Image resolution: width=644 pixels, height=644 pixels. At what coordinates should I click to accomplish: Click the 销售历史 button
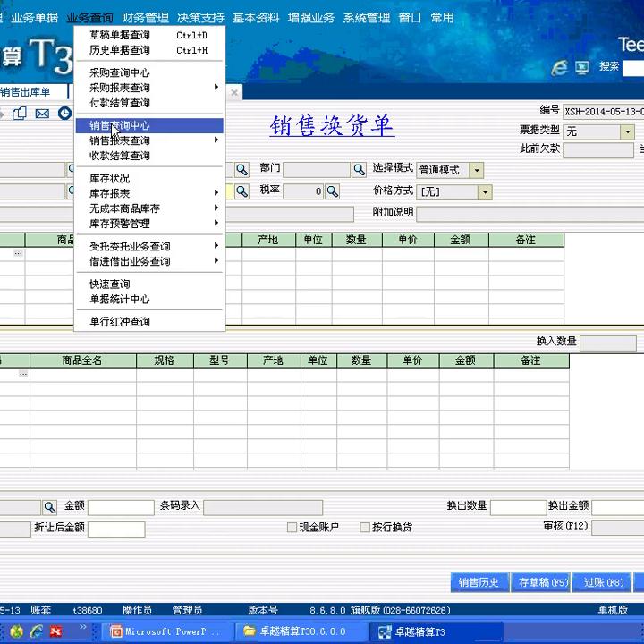[479, 582]
